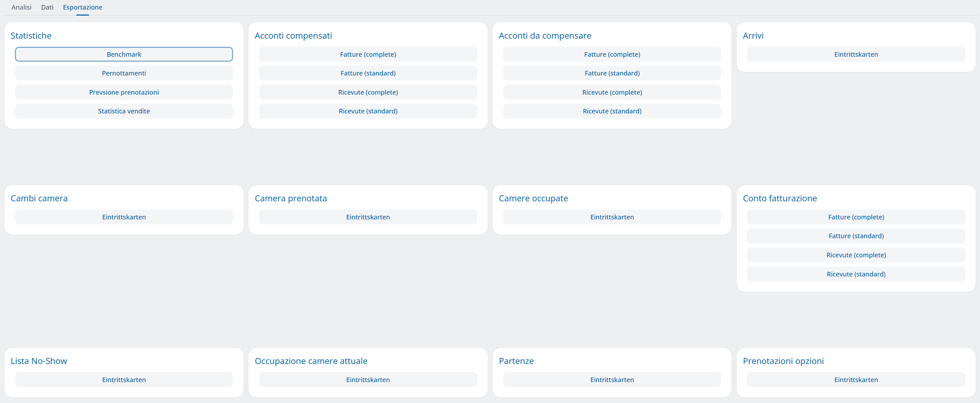Export Fatture (complete) under Acconti compensati
The image size is (980, 403).
(368, 54)
